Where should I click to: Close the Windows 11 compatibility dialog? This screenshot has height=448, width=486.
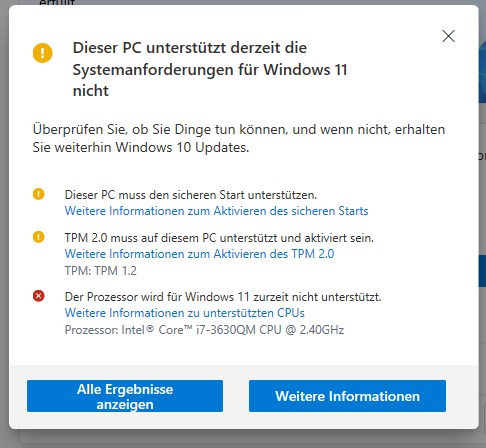pyautogui.click(x=448, y=36)
